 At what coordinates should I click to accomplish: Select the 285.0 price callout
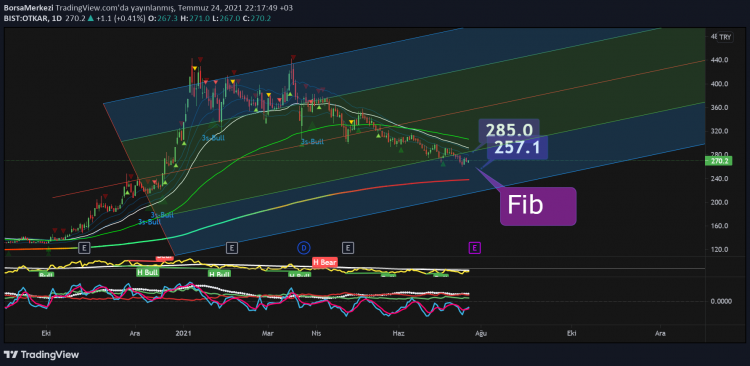point(508,130)
